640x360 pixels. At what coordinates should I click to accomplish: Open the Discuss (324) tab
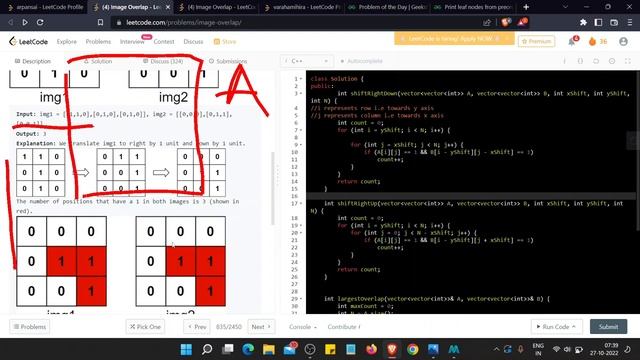pos(163,61)
